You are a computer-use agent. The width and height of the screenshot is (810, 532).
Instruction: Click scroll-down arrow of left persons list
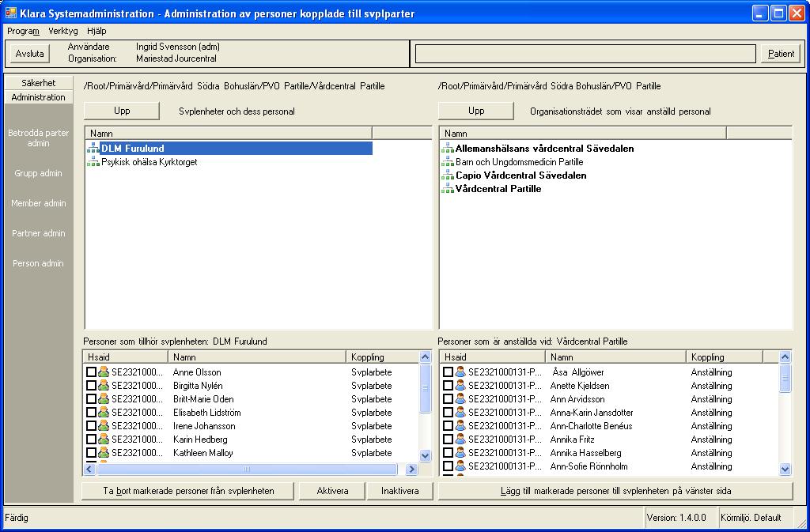[x=425, y=455]
